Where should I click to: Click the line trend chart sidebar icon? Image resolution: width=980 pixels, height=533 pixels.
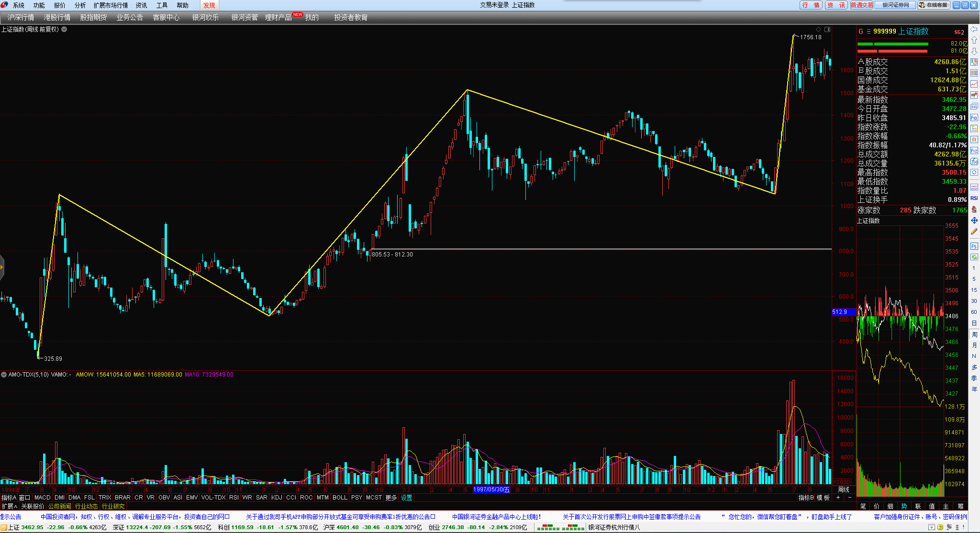point(974,84)
